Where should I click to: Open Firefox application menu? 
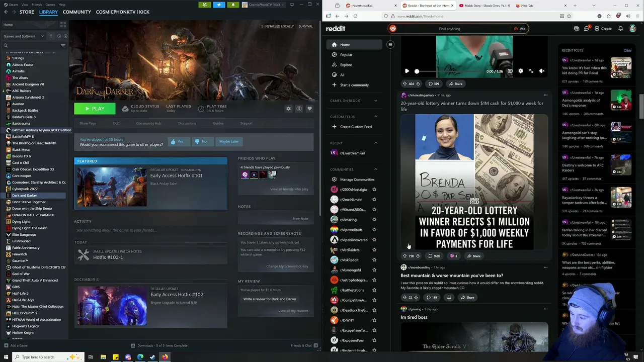(638, 16)
